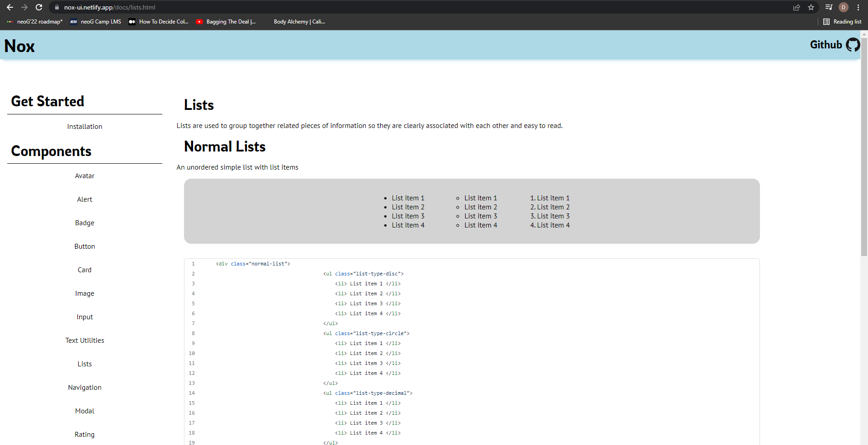Click the Get Started sidebar heading

pos(47,101)
